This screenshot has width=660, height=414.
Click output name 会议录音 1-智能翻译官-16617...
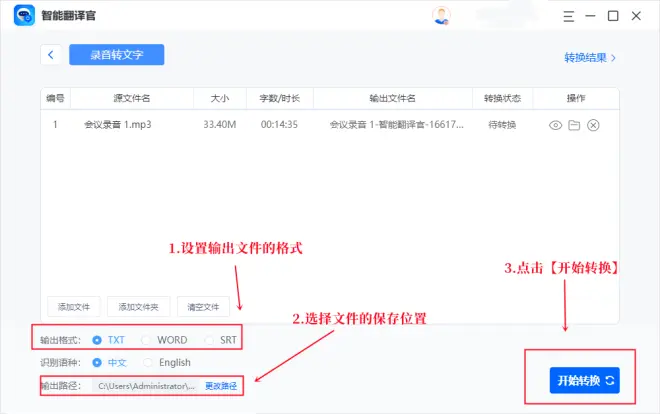(x=397, y=125)
